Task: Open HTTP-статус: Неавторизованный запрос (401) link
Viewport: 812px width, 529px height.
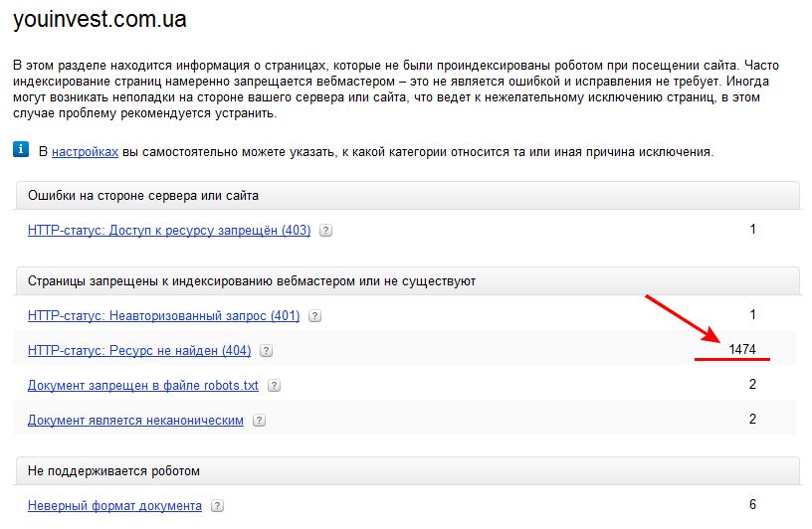Action: click(163, 316)
